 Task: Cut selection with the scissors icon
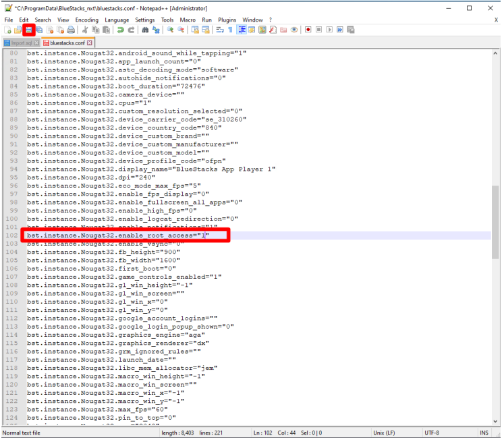point(85,30)
